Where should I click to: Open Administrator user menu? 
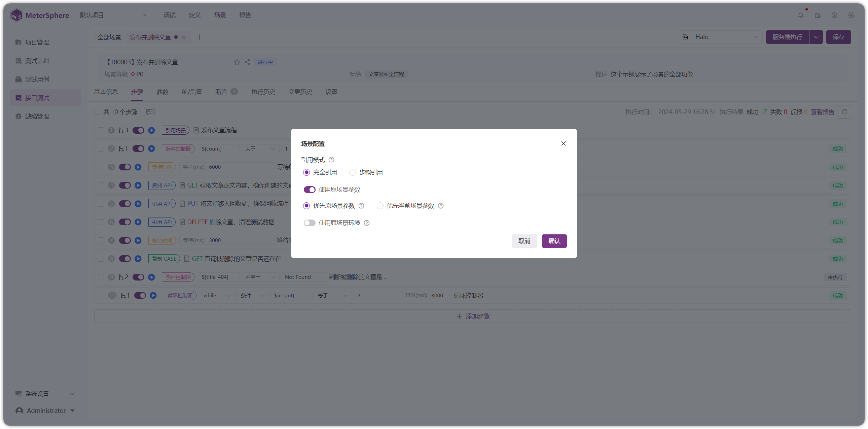45,410
